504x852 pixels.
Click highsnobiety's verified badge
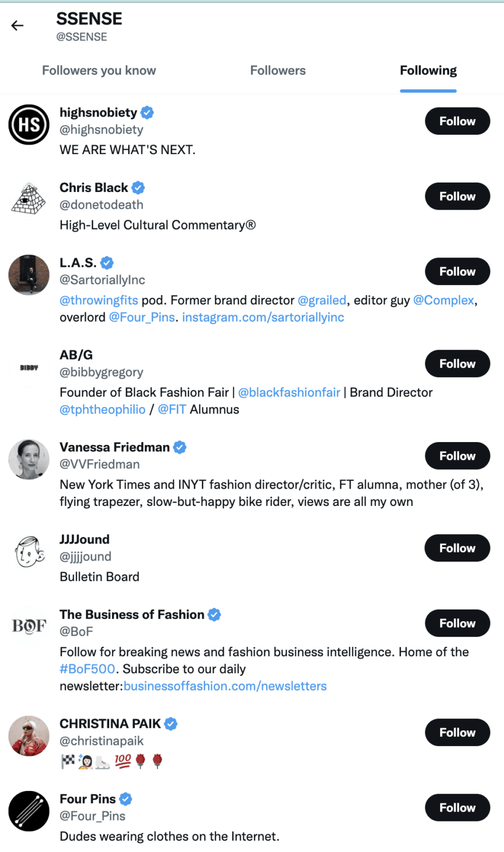point(147,113)
